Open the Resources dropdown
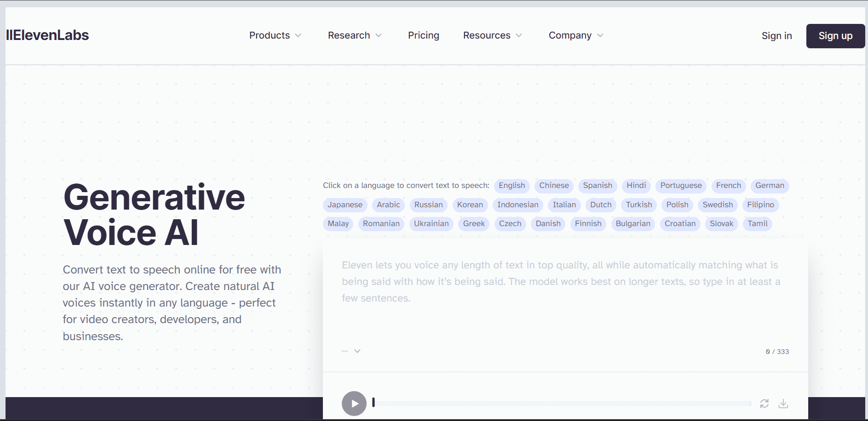 (x=492, y=35)
